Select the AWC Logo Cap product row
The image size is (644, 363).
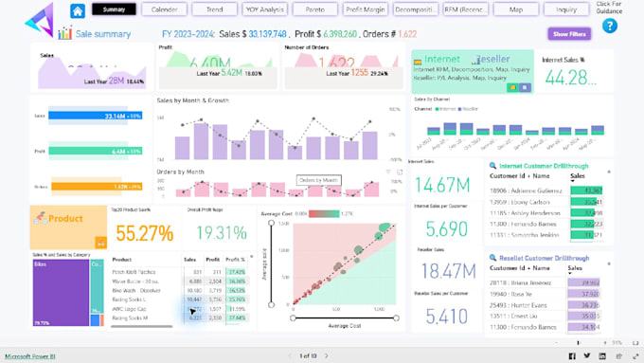point(179,309)
